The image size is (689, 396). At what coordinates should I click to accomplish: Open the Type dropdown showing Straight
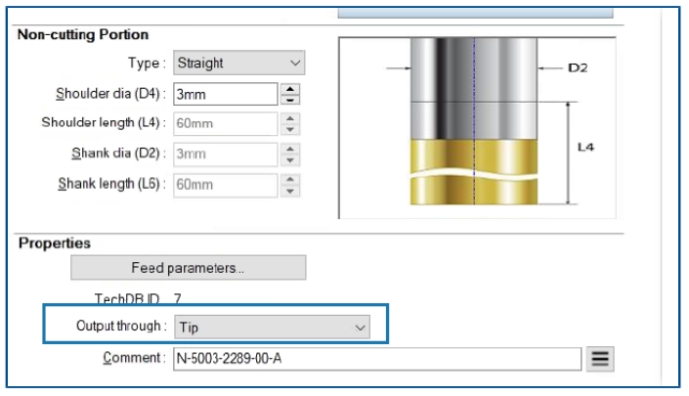point(239,63)
